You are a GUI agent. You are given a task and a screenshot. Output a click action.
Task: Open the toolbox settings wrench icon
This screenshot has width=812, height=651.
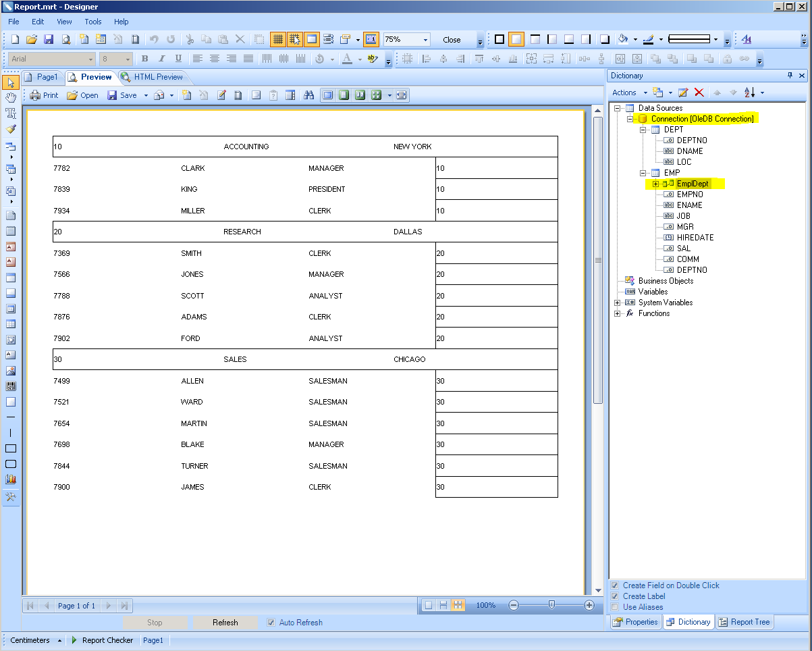coord(10,497)
